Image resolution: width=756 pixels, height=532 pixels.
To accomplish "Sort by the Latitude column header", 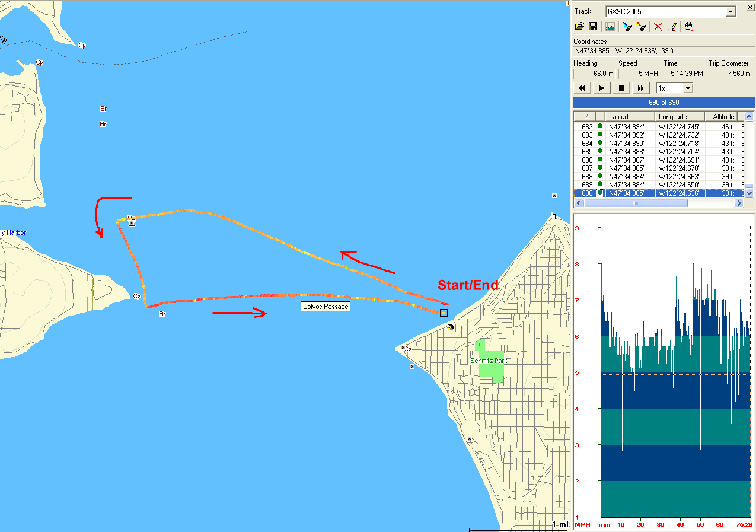I will [630, 117].
